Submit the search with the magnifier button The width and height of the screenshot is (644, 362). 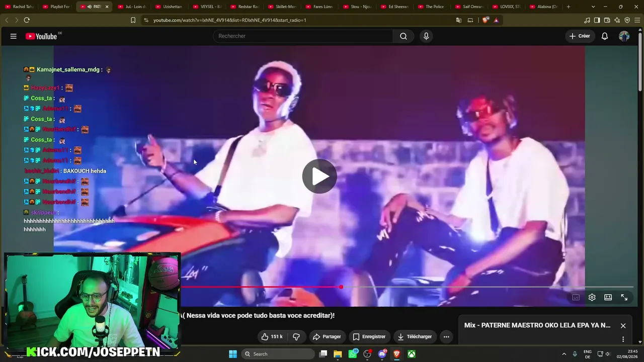pyautogui.click(x=404, y=36)
